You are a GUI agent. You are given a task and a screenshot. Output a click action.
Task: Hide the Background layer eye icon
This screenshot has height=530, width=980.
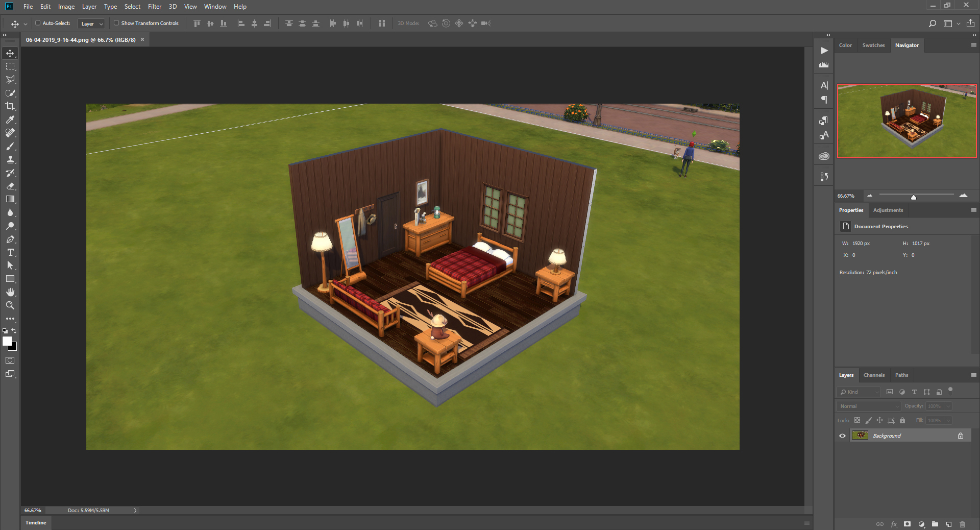(x=842, y=436)
